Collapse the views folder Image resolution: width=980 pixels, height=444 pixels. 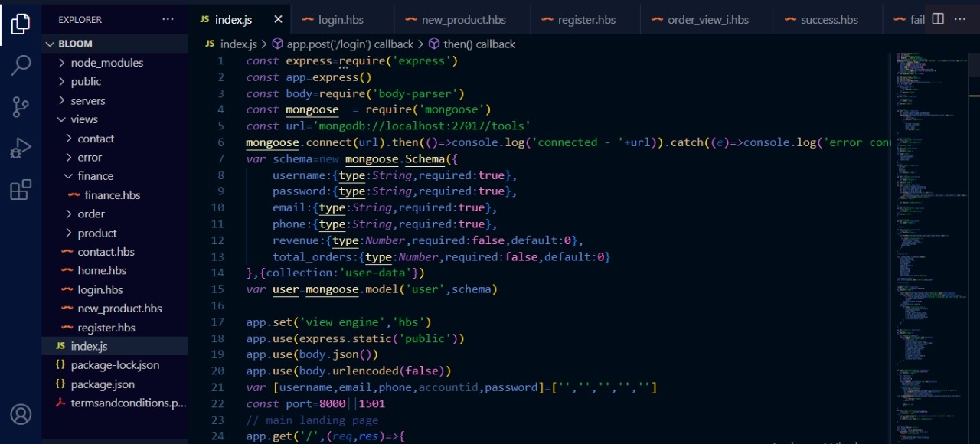pos(83,119)
